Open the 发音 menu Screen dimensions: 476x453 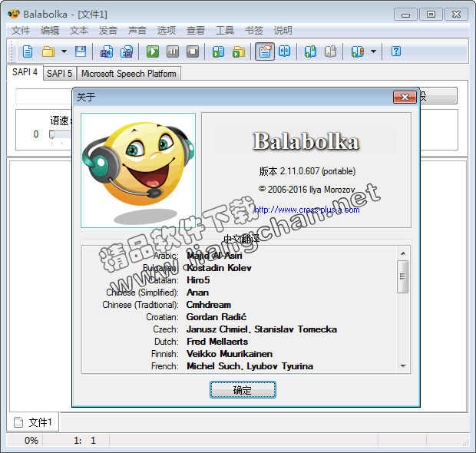click(x=108, y=31)
